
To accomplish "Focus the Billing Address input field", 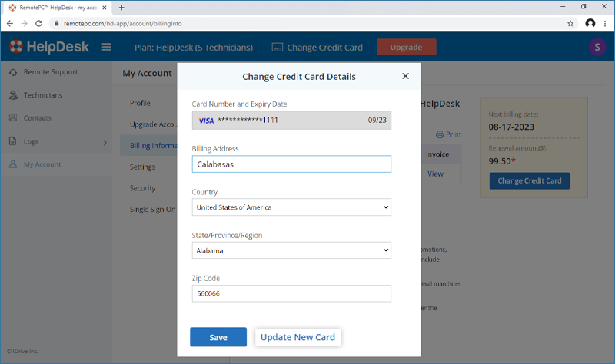I will click(291, 164).
